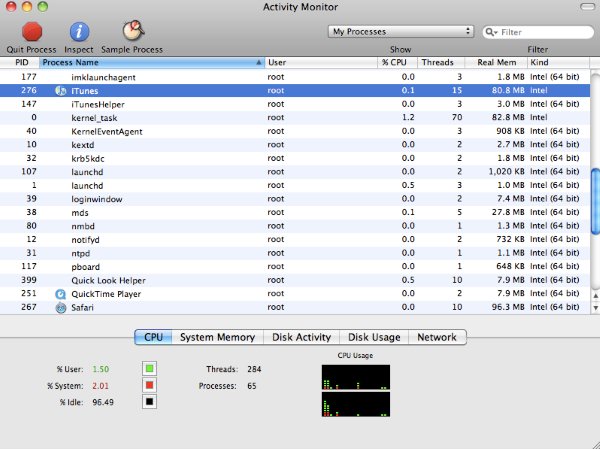Select the loginwindow process row
The height and width of the screenshot is (449, 600).
pyautogui.click(x=295, y=199)
